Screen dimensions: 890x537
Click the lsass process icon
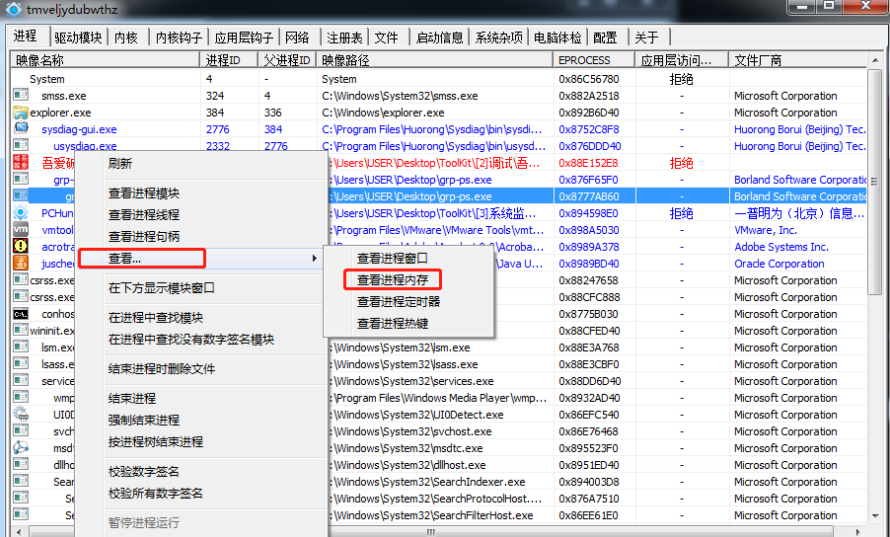click(x=20, y=363)
